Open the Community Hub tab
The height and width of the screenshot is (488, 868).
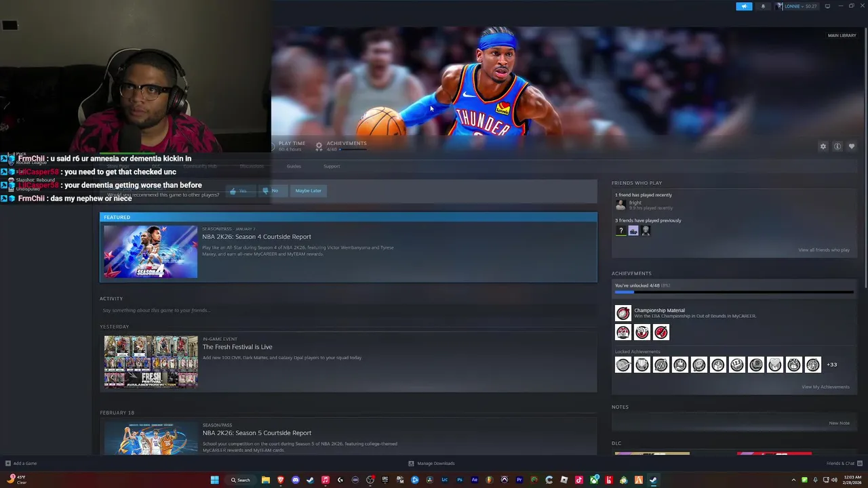point(200,166)
